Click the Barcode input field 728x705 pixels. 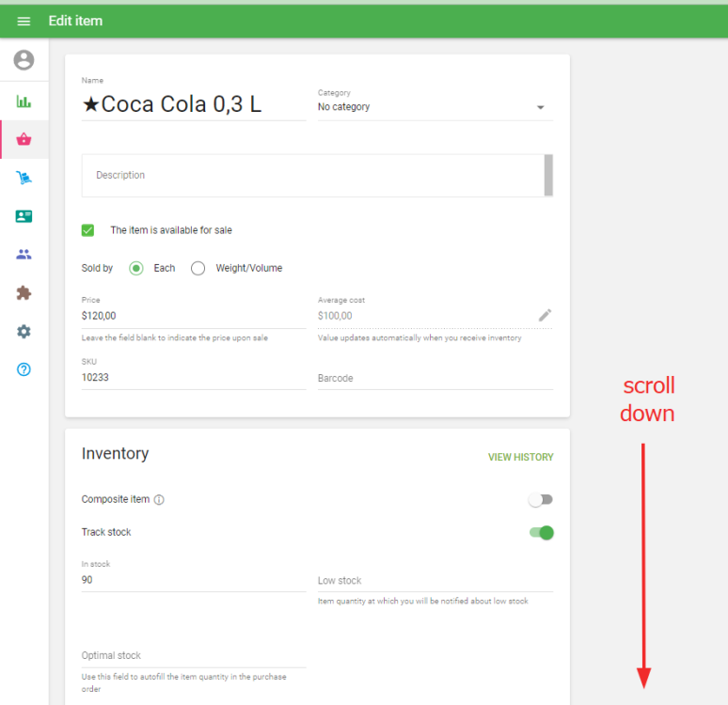(x=435, y=378)
